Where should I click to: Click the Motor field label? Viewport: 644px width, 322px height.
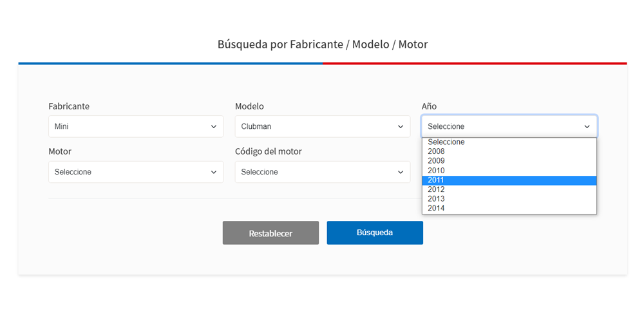(x=60, y=151)
